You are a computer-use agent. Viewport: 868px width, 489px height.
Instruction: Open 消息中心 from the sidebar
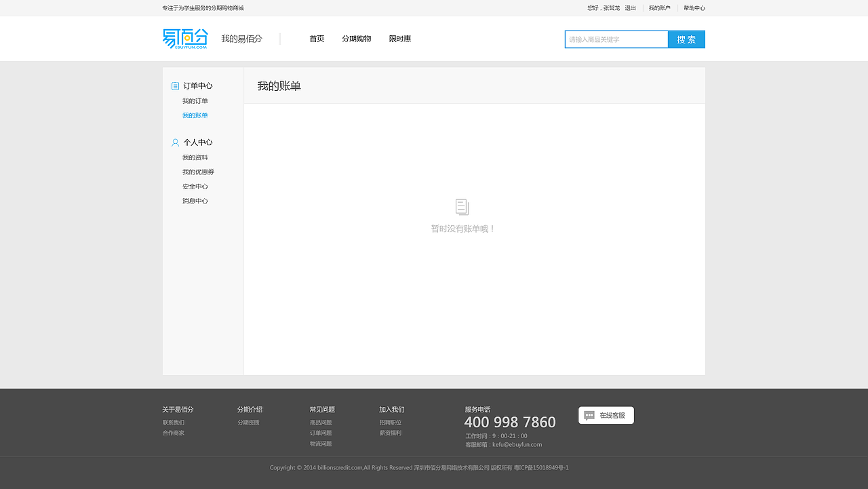(x=195, y=200)
